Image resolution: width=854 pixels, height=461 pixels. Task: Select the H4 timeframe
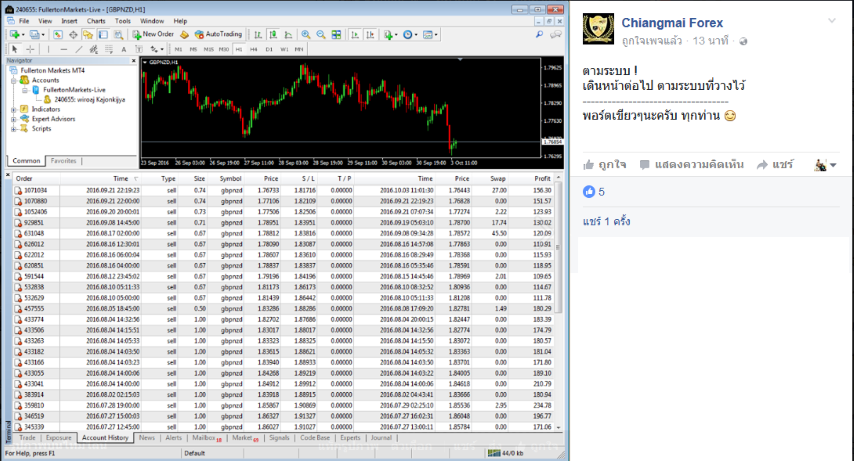(254, 49)
